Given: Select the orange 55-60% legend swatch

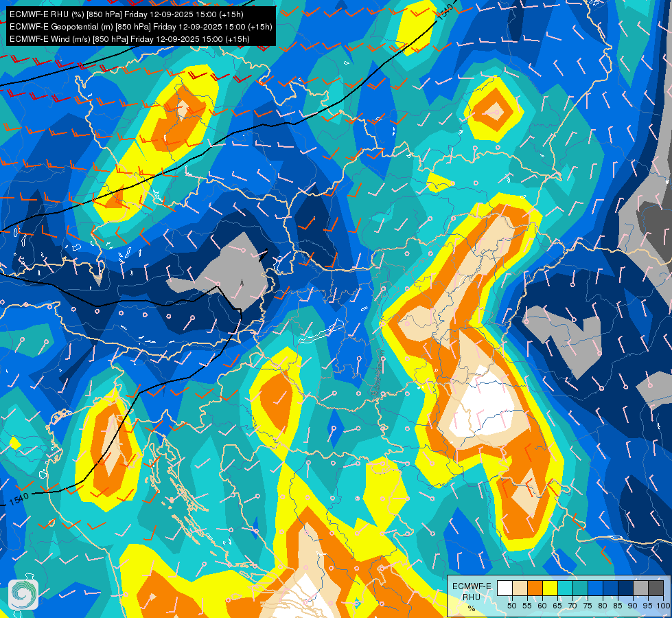Looking at the screenshot, I should (535, 588).
